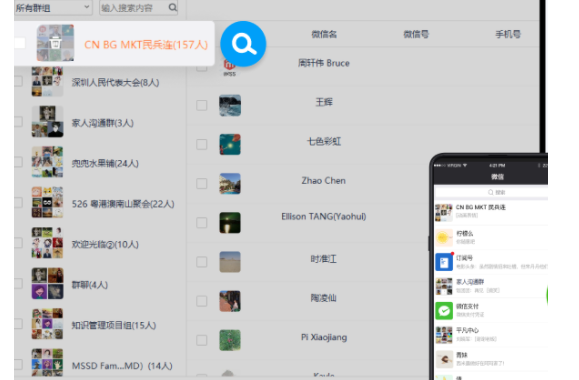579x380 pixels.
Task: Open 订阅号 icon on phone
Action: coord(444,262)
